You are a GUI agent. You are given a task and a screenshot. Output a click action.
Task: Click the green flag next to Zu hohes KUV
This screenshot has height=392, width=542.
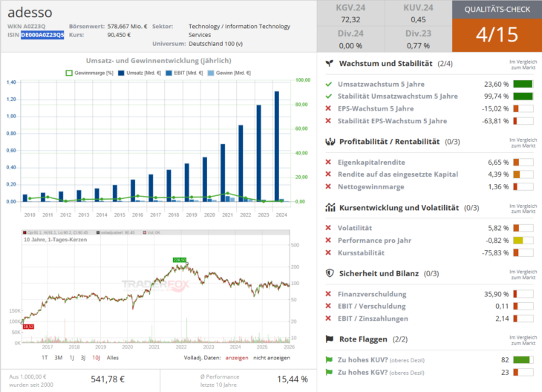coord(329,360)
